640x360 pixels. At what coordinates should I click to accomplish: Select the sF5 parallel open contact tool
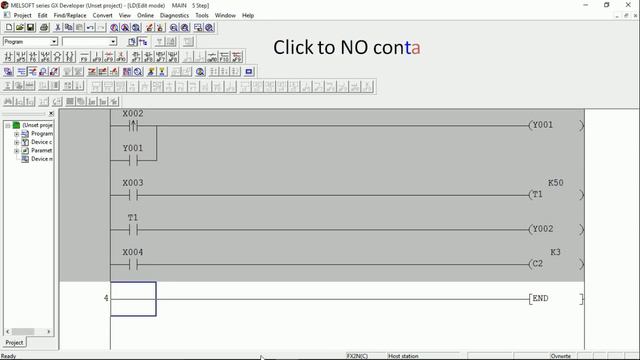click(21, 56)
